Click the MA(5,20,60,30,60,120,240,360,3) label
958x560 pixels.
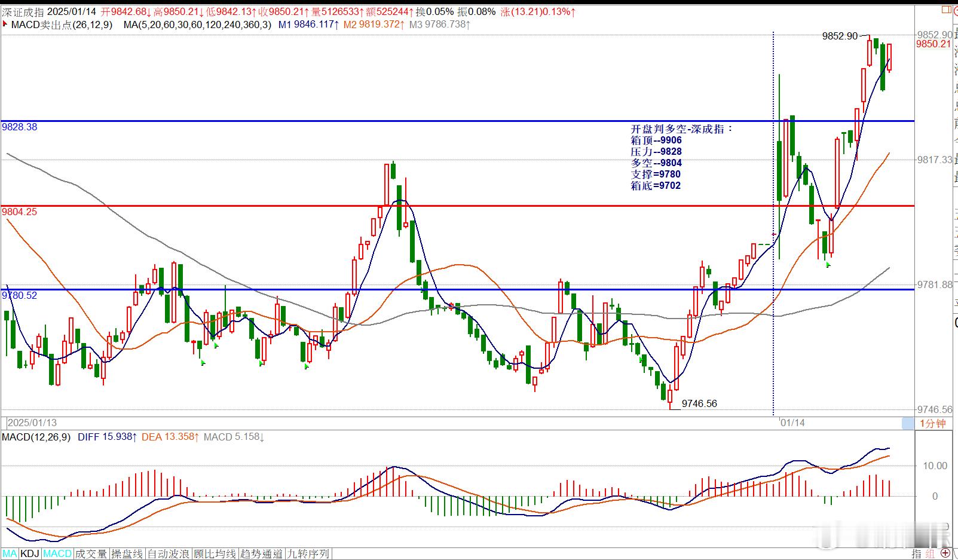click(x=197, y=25)
